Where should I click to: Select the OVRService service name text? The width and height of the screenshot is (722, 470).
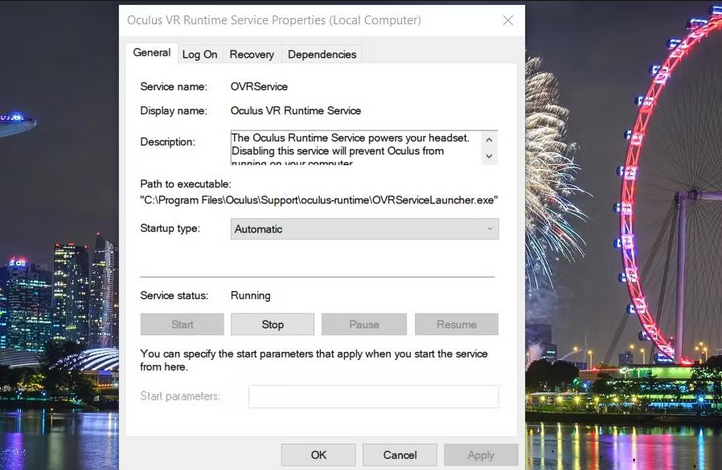pyautogui.click(x=259, y=87)
